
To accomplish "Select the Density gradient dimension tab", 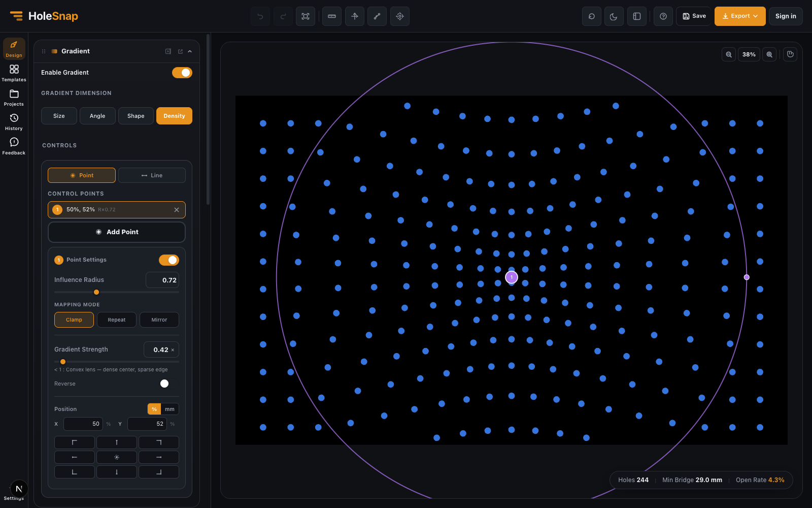I will pyautogui.click(x=174, y=116).
